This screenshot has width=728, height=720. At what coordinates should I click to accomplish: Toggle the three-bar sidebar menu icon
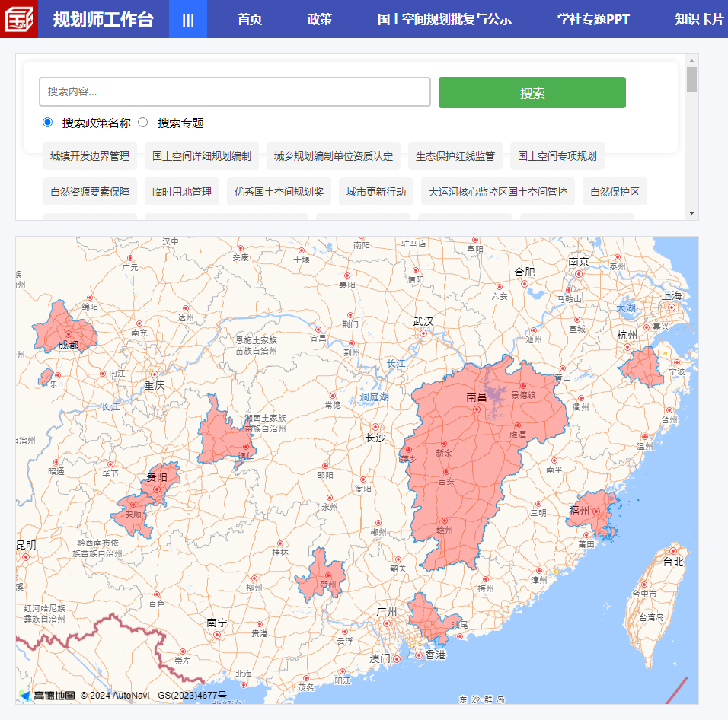(188, 20)
